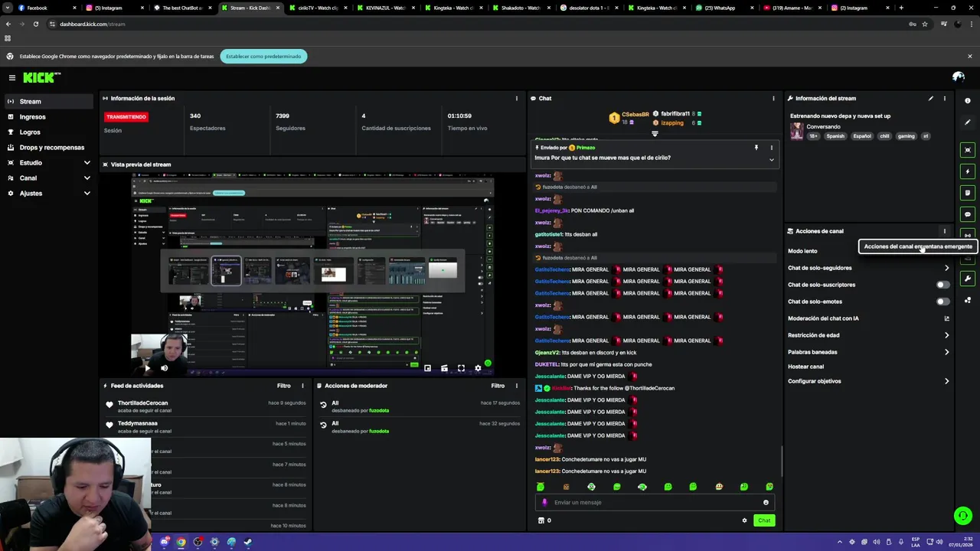The image size is (980, 551).
Task: Open chat settings gear icon
Action: (744, 520)
